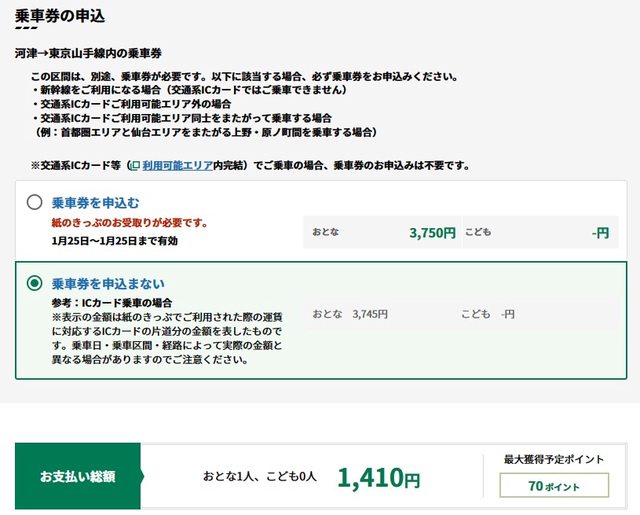Image resolution: width=640 pixels, height=515 pixels.
Task: Click the おとな1人、こども0人 passenger summary
Action: (x=259, y=478)
